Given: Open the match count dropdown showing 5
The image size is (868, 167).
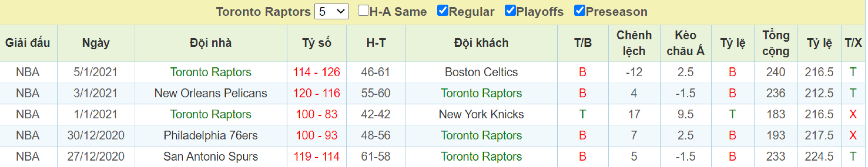Looking at the screenshot, I should tap(332, 12).
